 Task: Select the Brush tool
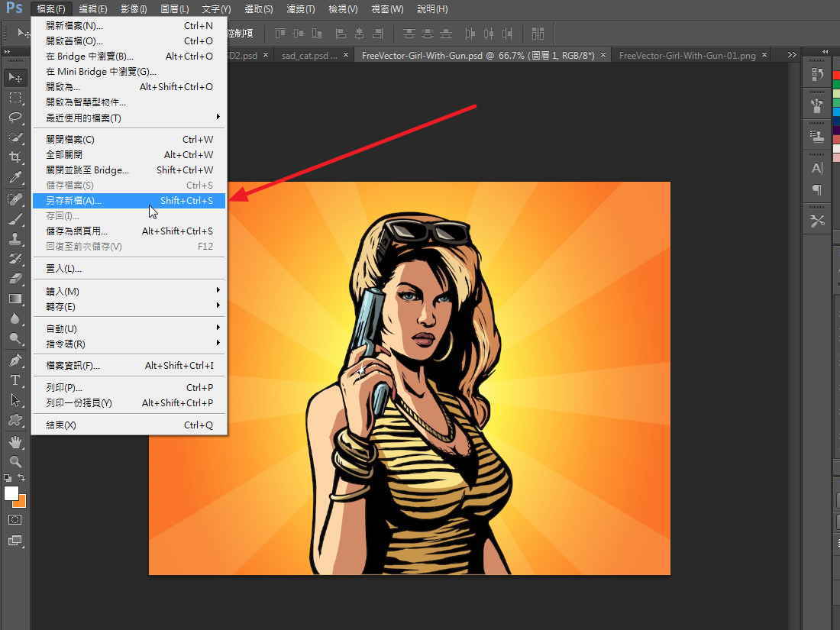(15, 219)
